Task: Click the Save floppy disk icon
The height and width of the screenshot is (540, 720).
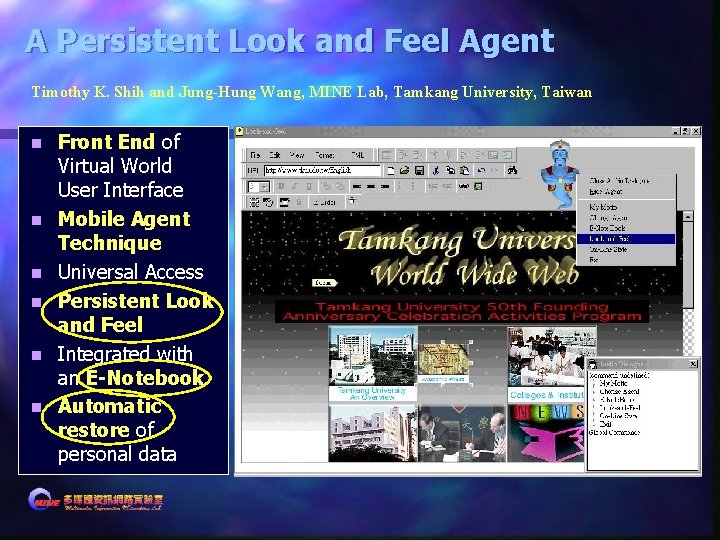Action: (x=419, y=170)
